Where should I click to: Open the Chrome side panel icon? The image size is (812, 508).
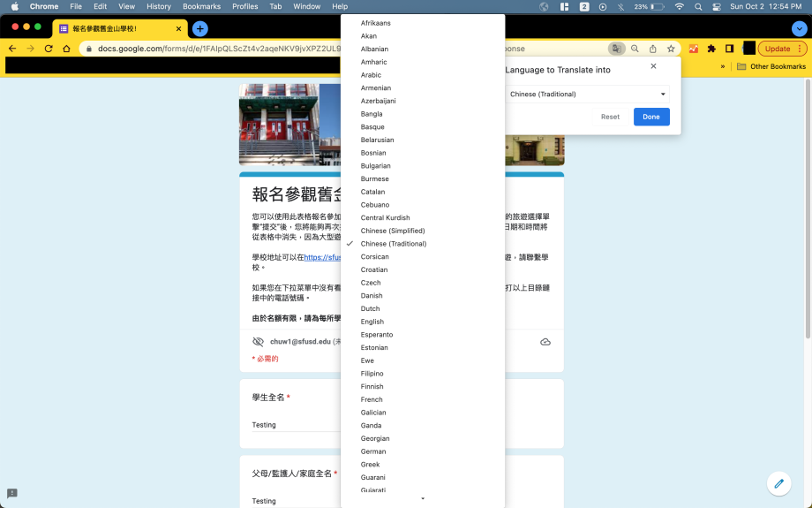(730, 49)
